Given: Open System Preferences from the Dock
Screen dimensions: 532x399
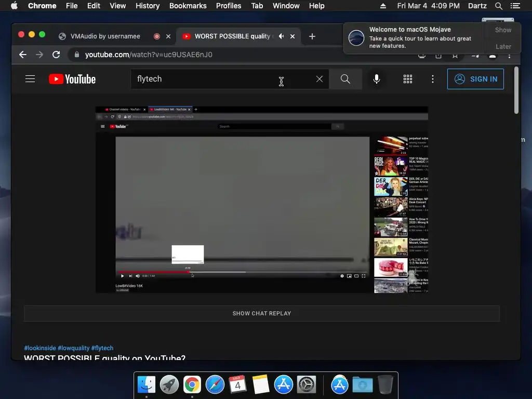Looking at the screenshot, I should tap(307, 385).
